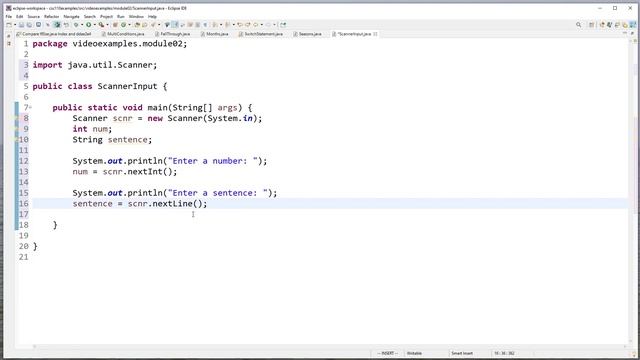Click the Save All toolbar icon
This screenshot has height=360, width=640.
coord(29,25)
